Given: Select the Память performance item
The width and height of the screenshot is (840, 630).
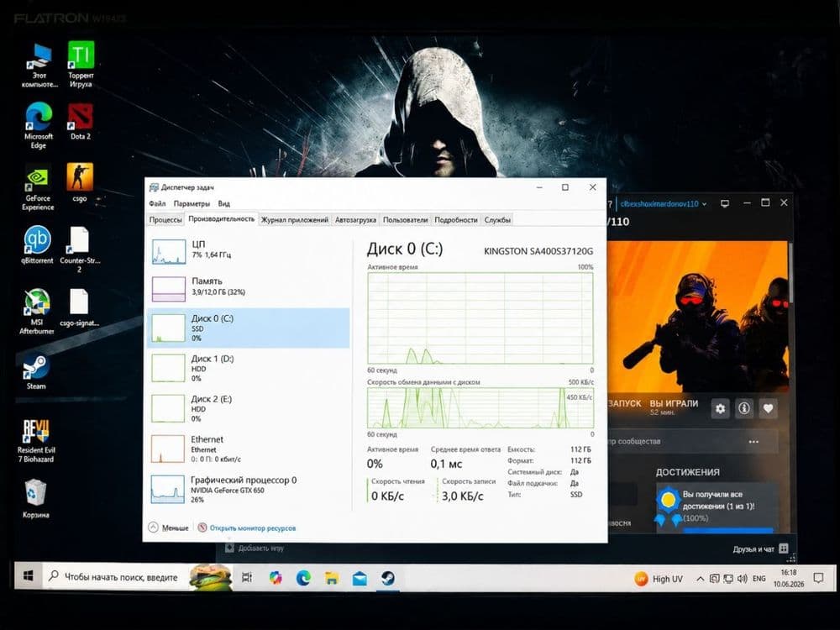Looking at the screenshot, I should coord(249,287).
